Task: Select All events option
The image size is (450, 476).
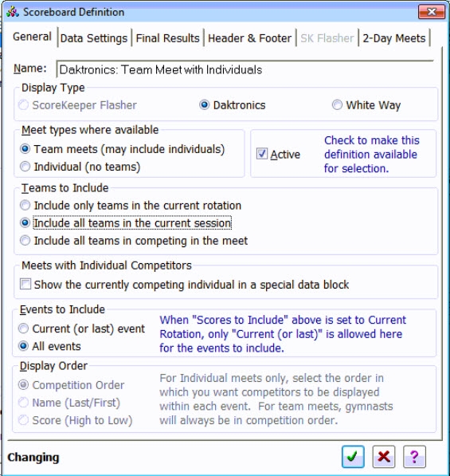Action: coord(49,346)
